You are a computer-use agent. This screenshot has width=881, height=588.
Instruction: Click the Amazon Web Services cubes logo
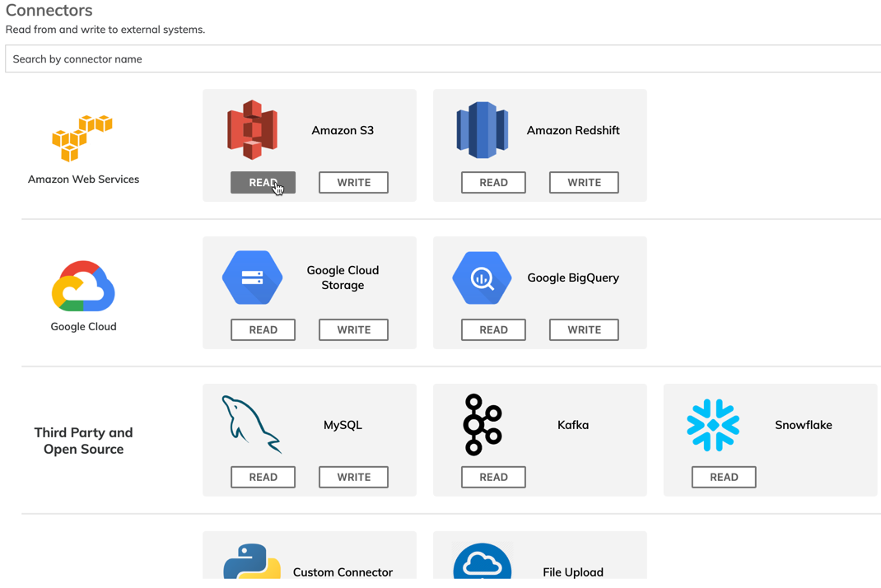[82, 138]
